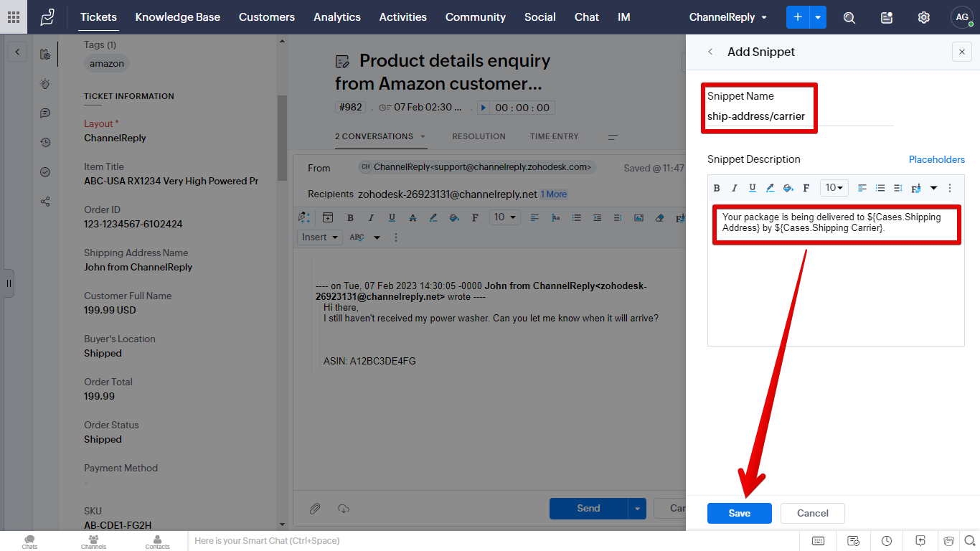Close the Add Snippet panel
This screenshot has height=551, width=980.
962,52
